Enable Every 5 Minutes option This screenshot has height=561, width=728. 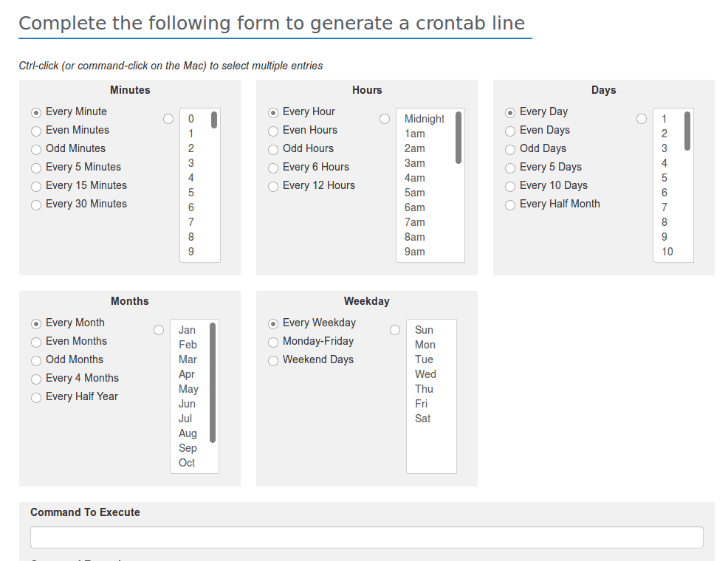coord(35,167)
